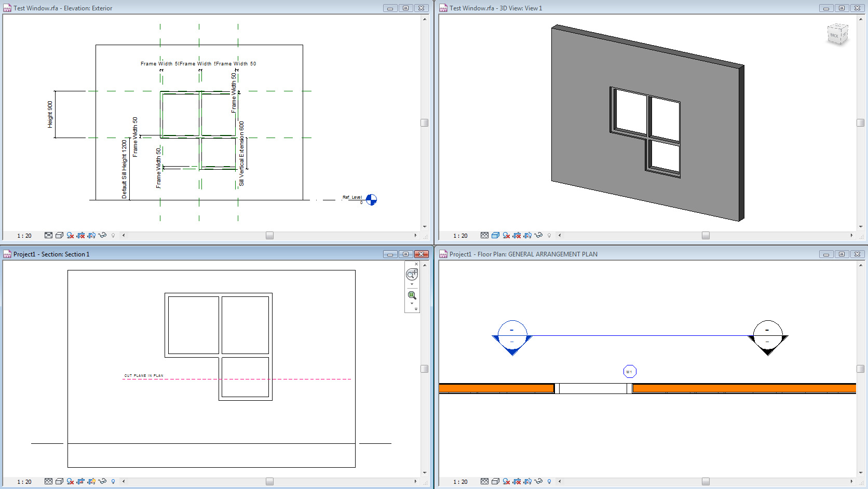Click the Crop View icon in 3D View 1

pyautogui.click(x=517, y=235)
